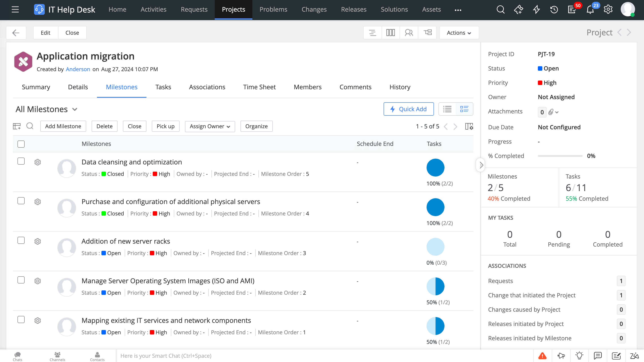Tick the Mapping existing IT services checkbox
The width and height of the screenshot is (644, 362).
pos(21,320)
